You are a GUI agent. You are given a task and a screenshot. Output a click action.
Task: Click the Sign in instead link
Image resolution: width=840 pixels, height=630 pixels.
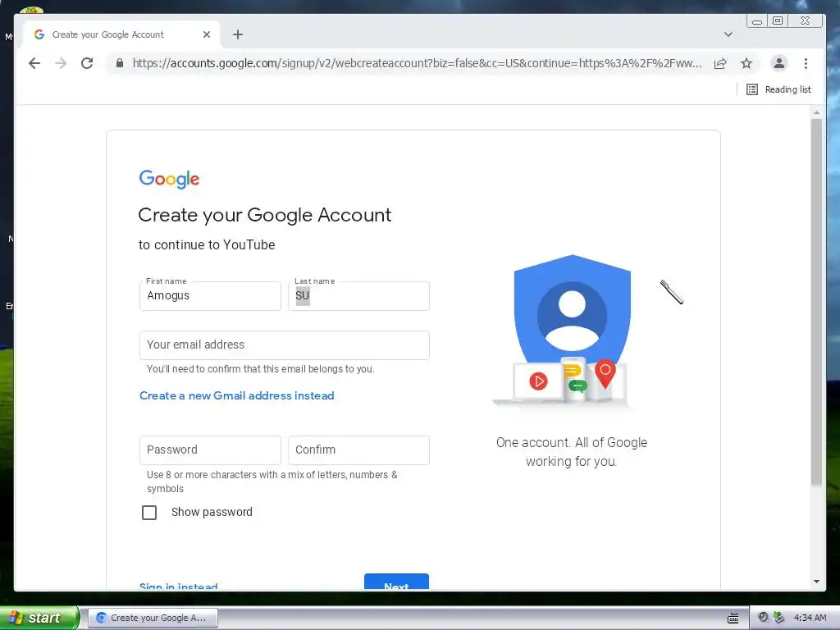[178, 586]
